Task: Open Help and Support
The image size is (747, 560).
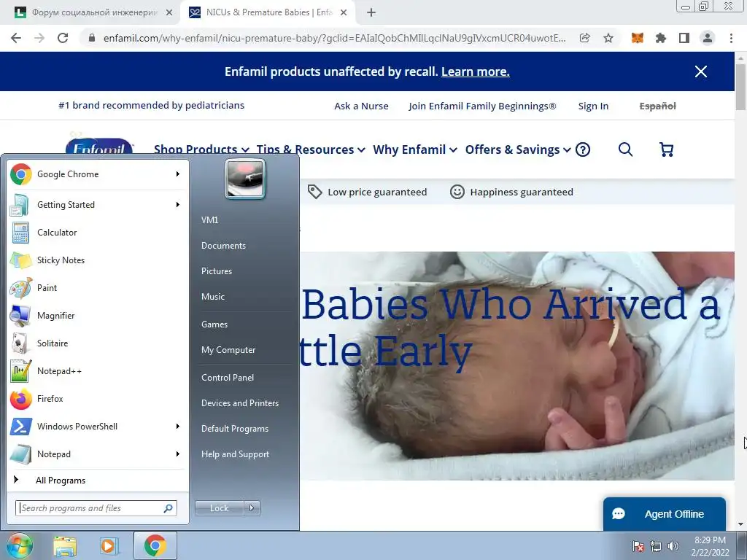Action: [x=236, y=454]
